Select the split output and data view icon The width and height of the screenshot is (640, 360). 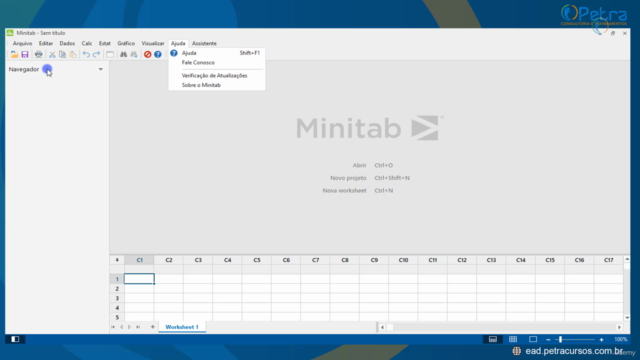point(493,339)
